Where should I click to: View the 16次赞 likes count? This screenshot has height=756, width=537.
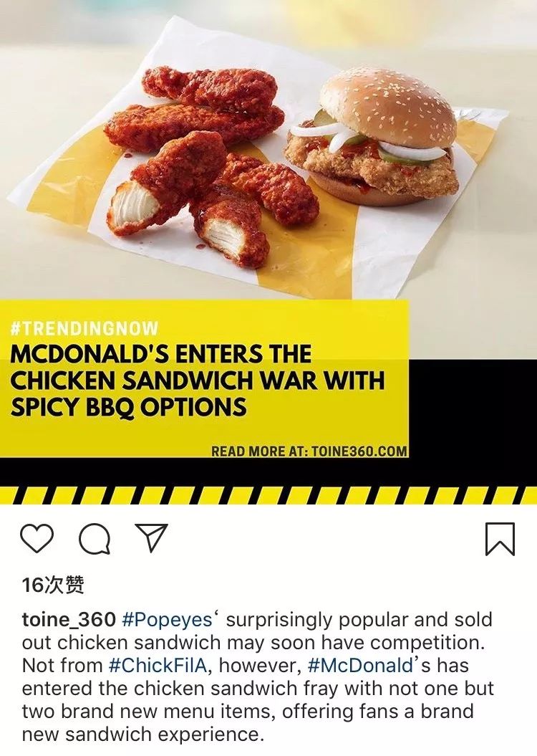point(53,585)
